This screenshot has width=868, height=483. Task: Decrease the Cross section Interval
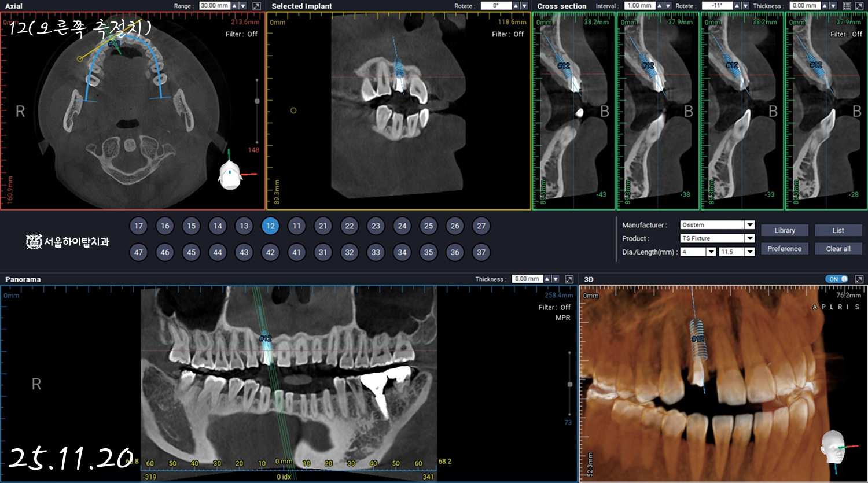click(x=668, y=6)
